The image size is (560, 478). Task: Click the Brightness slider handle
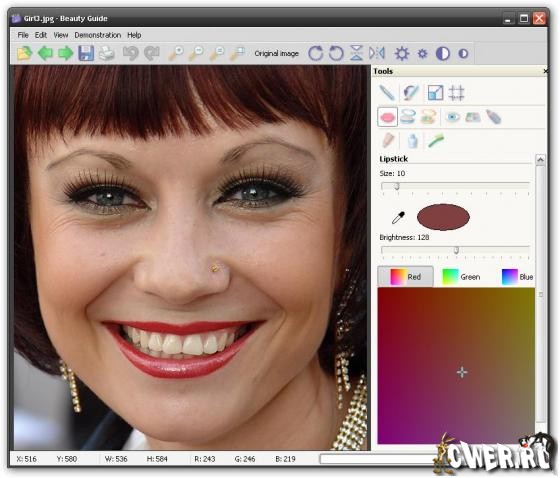pos(456,250)
